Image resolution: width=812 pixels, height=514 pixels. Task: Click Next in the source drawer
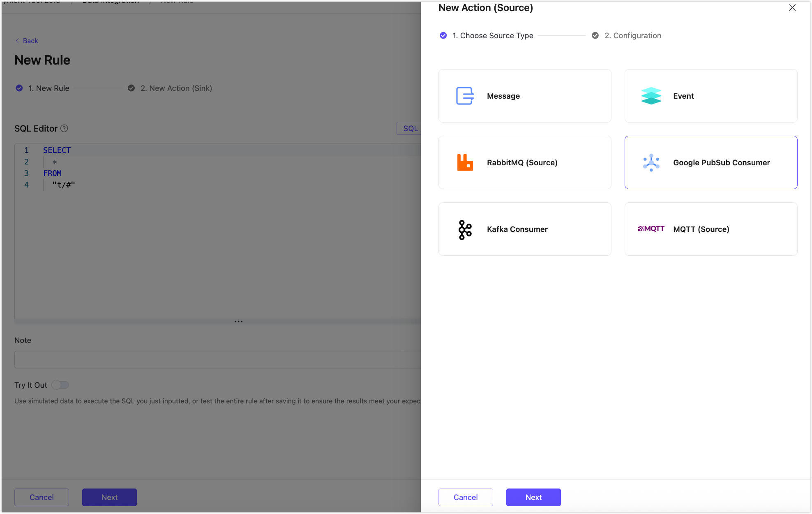click(x=533, y=497)
